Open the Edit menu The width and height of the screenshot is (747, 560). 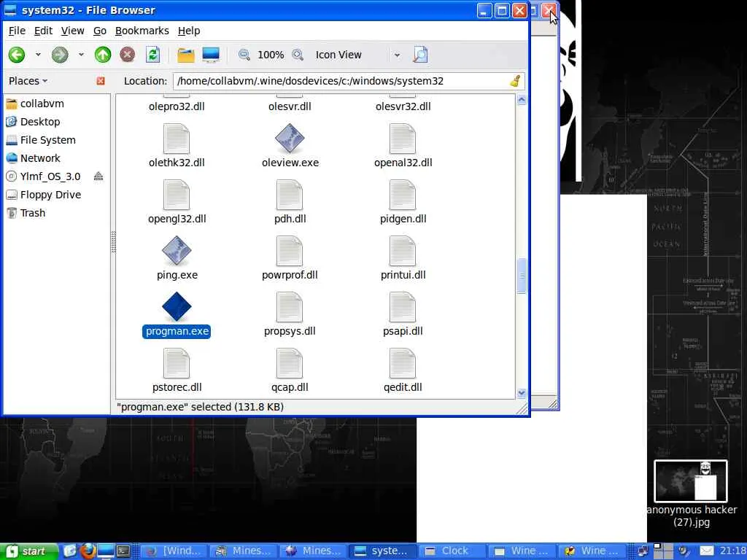pos(43,31)
